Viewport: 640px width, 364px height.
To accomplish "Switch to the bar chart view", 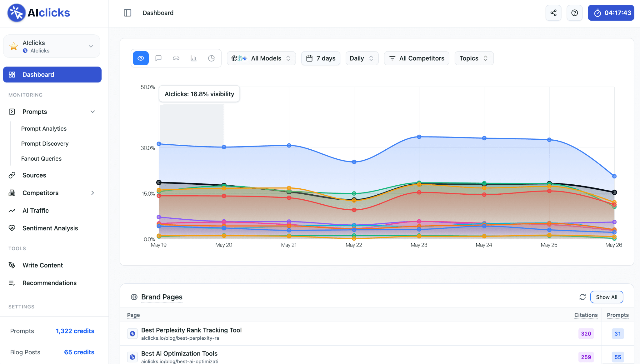I will (x=194, y=58).
